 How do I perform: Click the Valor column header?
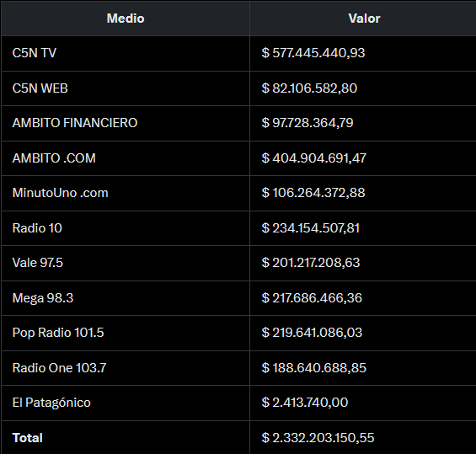click(364, 19)
